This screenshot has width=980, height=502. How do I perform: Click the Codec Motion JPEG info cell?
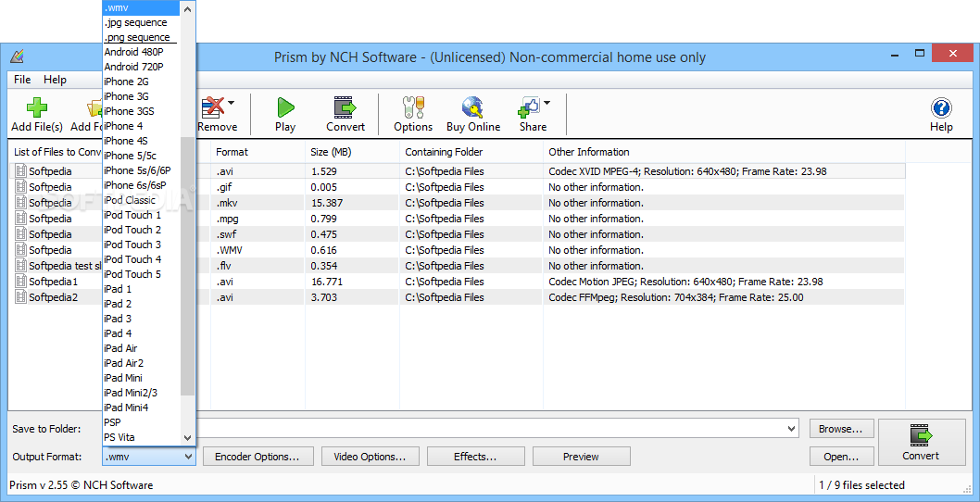685,282
